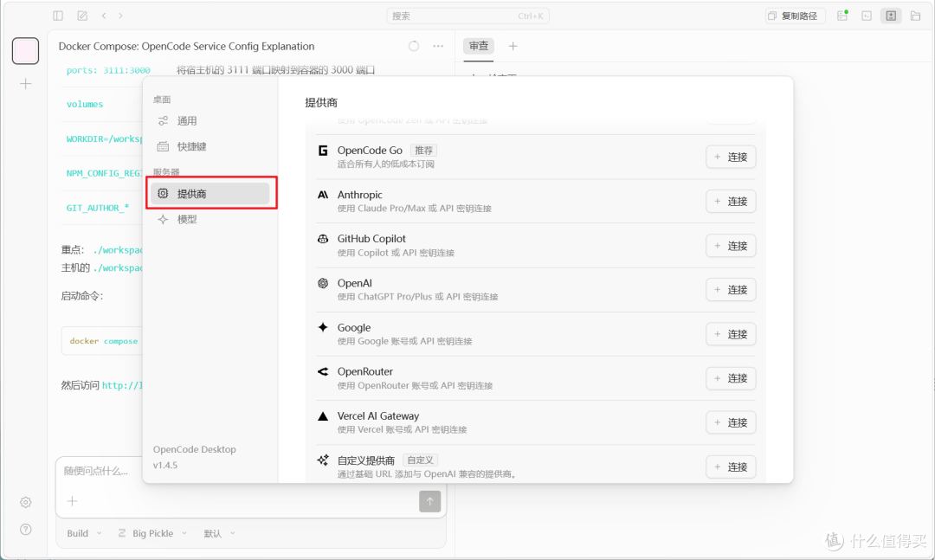
Task: Click the OpenAI logo icon
Action: (x=323, y=283)
